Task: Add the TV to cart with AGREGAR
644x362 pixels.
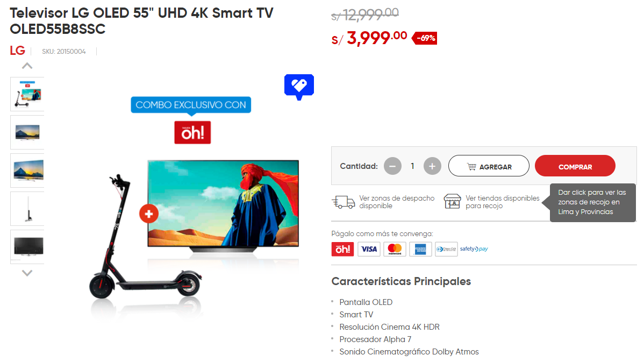Action: click(489, 166)
